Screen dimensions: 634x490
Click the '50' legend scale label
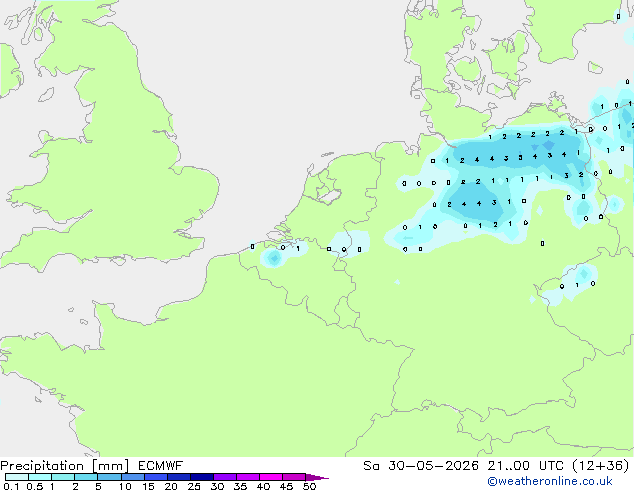click(309, 486)
